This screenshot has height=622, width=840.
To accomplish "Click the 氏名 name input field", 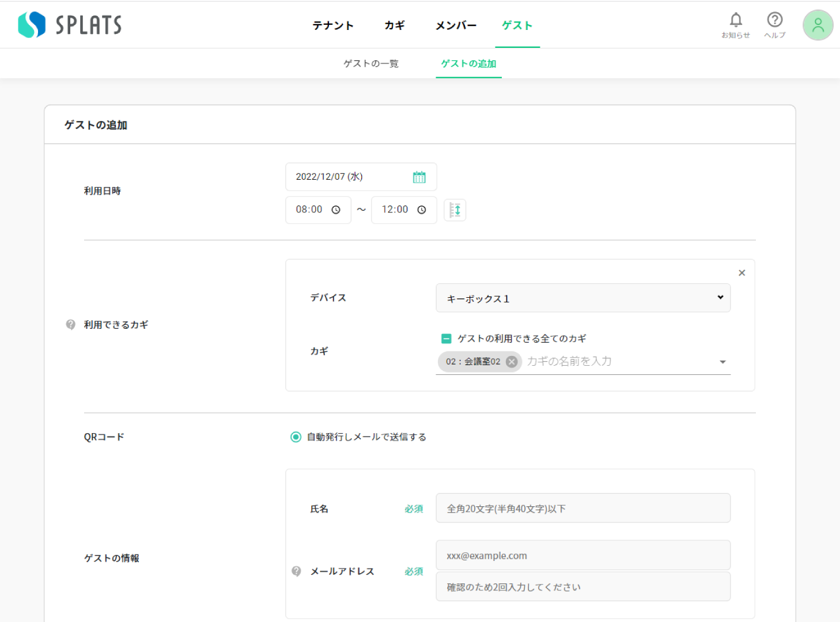I will (x=582, y=508).
